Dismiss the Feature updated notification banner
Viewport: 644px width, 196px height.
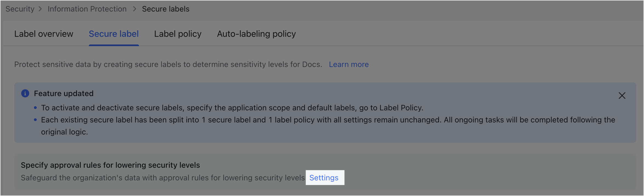point(622,96)
